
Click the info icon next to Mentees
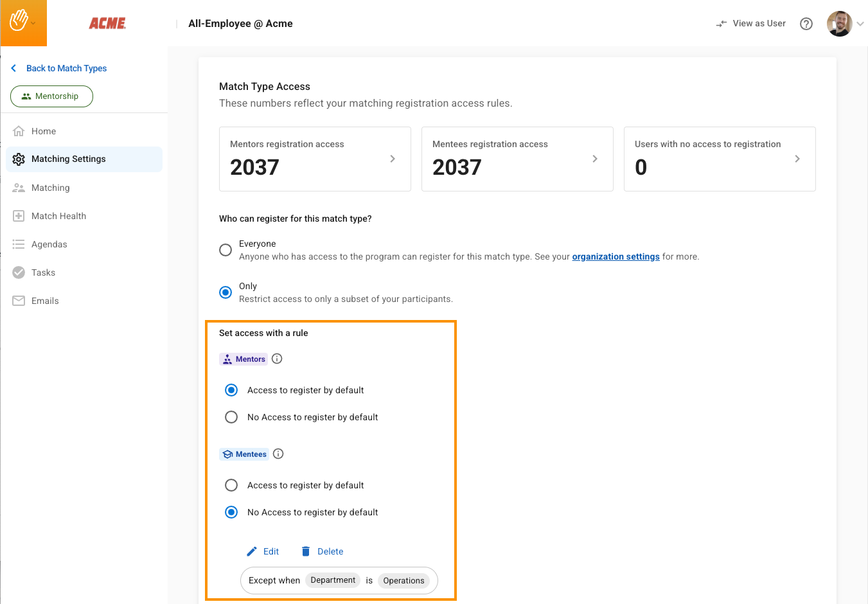(x=278, y=454)
